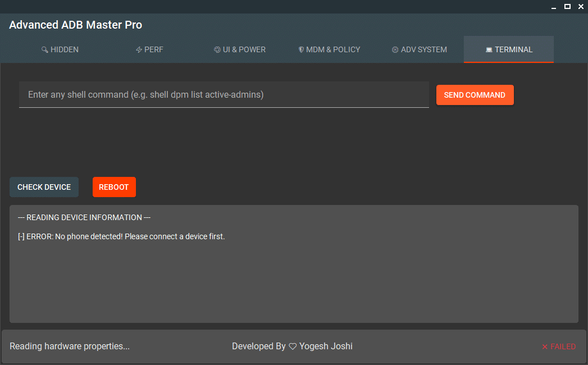Select the gear icon on ADV SYSTEM tab
The height and width of the screenshot is (365, 588).
[395, 49]
